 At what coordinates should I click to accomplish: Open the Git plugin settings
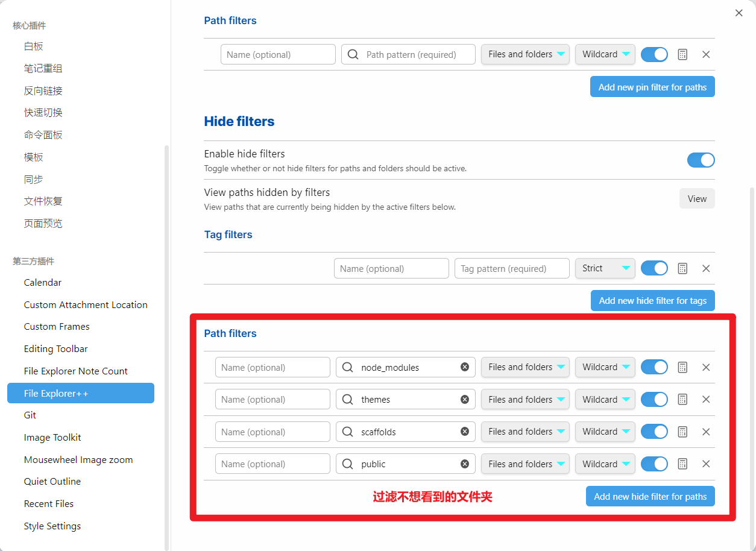30,415
